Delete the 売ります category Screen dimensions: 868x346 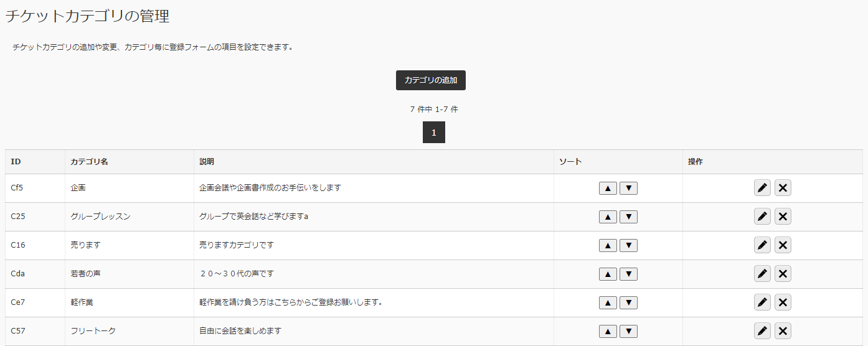click(x=783, y=245)
